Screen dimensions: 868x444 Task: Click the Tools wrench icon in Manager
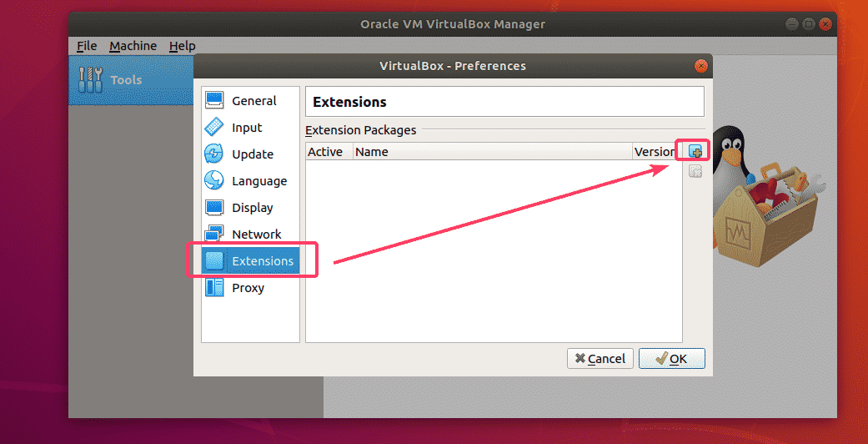point(90,80)
